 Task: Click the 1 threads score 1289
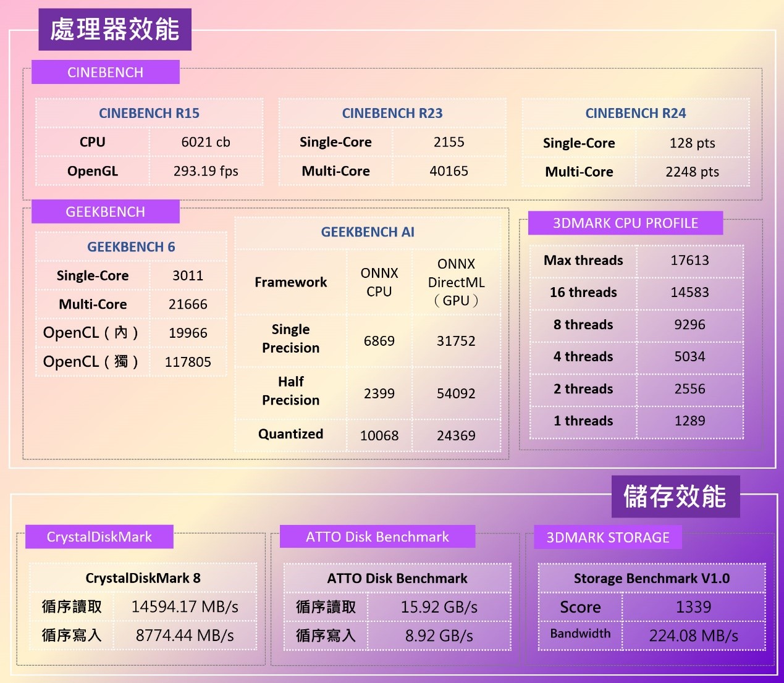coord(690,421)
